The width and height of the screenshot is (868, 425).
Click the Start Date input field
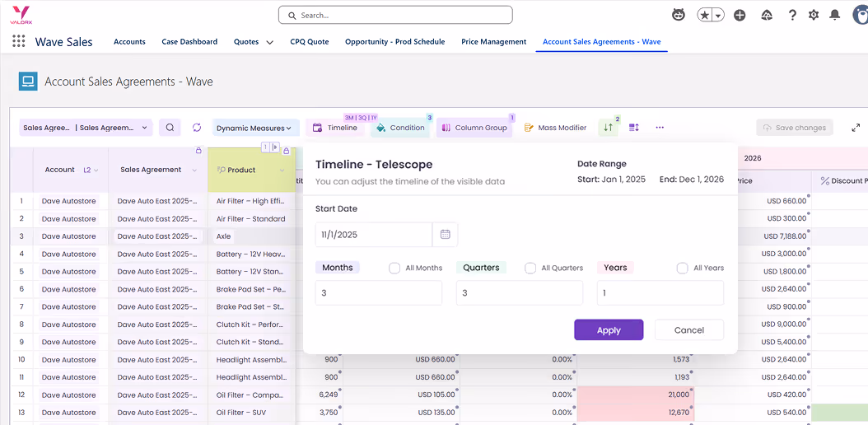coord(374,235)
